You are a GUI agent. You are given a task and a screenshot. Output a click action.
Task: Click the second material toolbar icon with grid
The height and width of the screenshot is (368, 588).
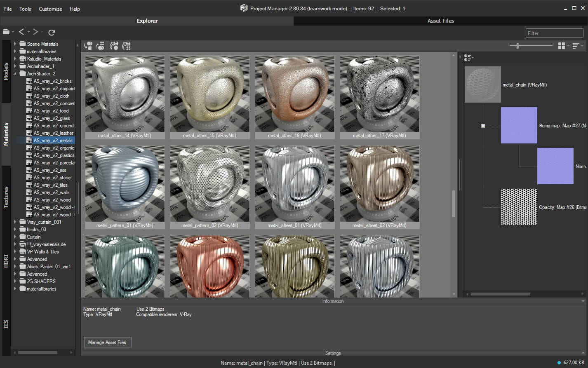coord(100,46)
